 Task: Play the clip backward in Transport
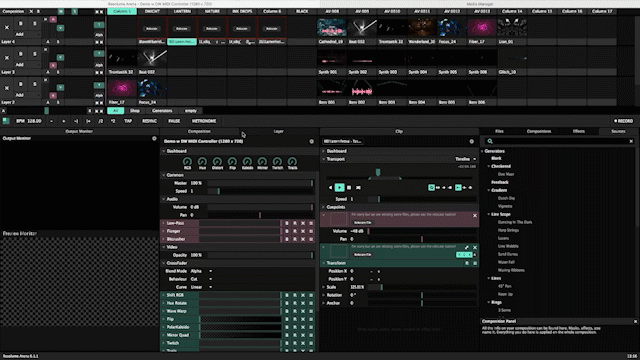coord(331,187)
